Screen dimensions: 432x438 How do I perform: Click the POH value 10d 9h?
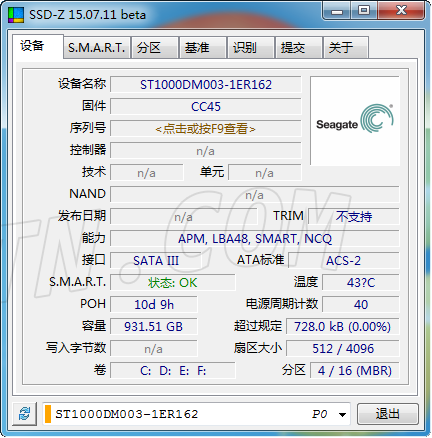click(154, 305)
